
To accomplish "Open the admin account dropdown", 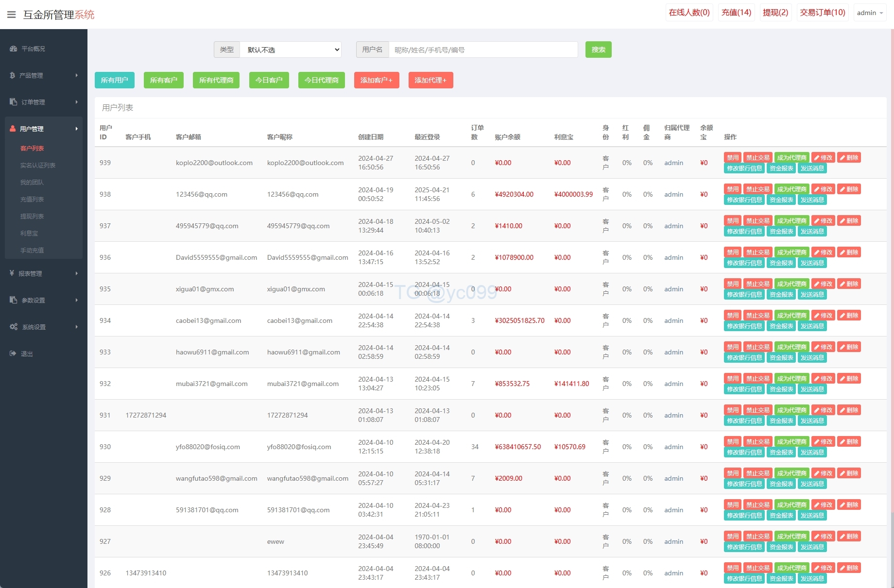I will click(869, 13).
